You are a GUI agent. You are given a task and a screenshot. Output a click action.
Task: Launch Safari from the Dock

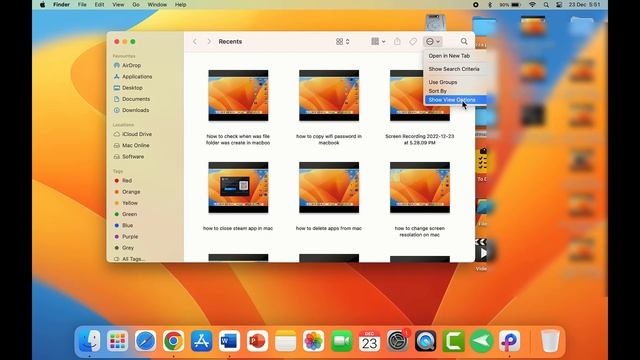pyautogui.click(x=145, y=341)
